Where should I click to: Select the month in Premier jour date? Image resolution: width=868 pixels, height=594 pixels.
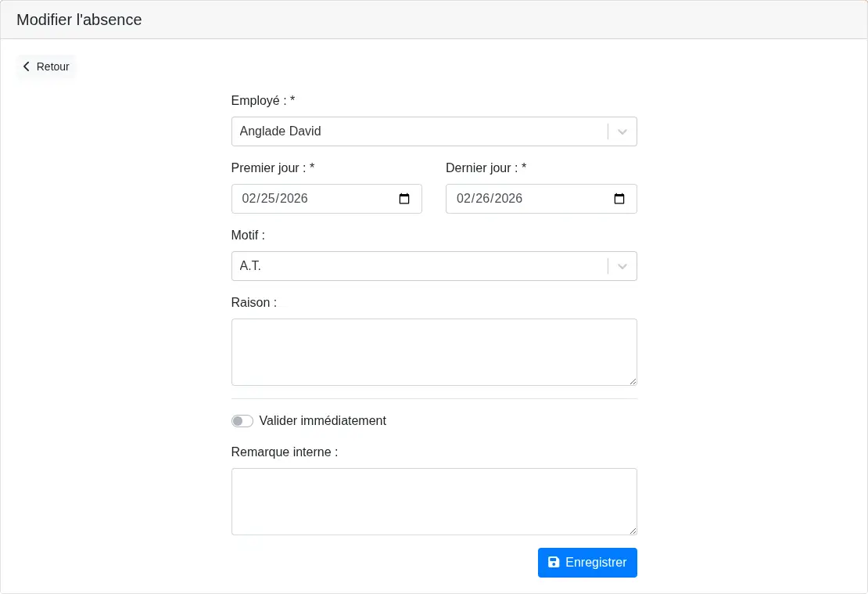point(249,199)
